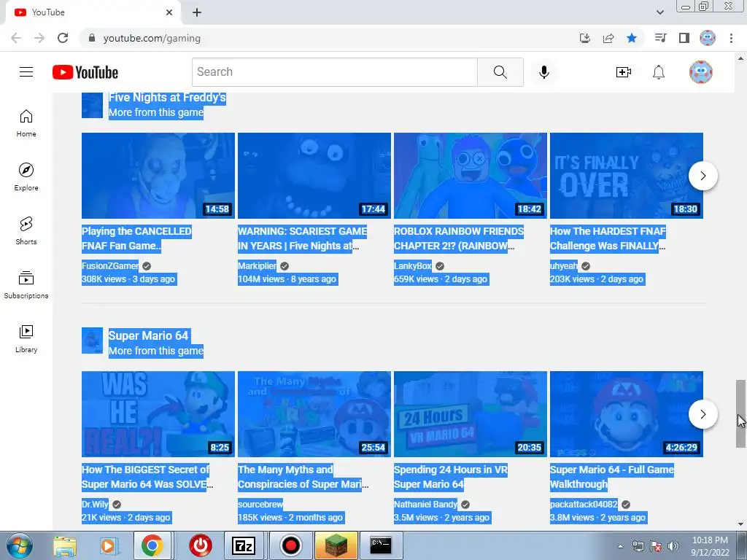Click How The HARDEST FNAF Challenge title
The image size is (747, 560).
tap(608, 238)
